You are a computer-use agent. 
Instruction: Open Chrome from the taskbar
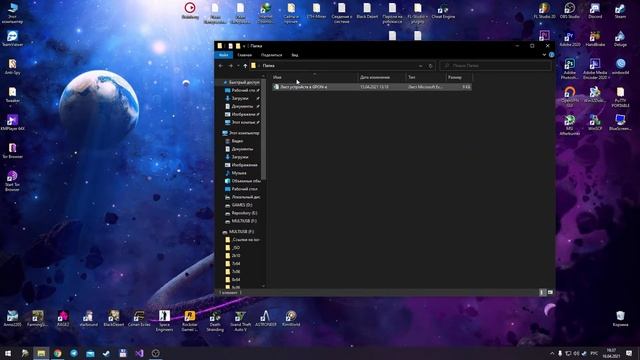point(58,353)
